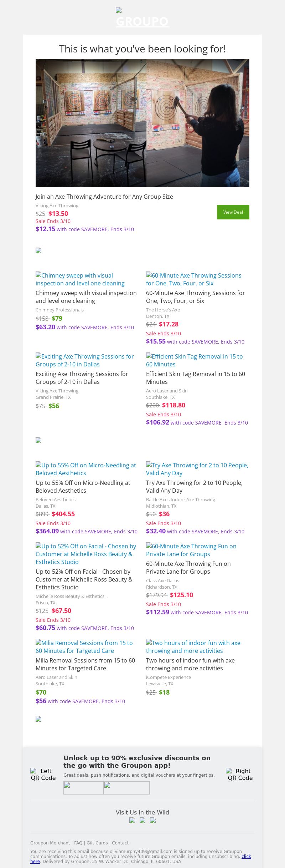
Task: Open the Groupon Merchant footer link
Action: (50, 843)
